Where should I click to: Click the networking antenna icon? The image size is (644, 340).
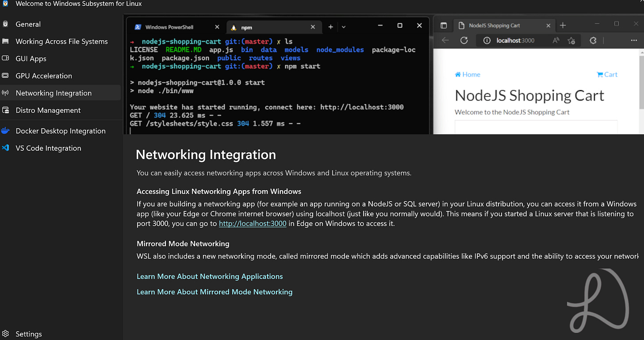pos(5,93)
